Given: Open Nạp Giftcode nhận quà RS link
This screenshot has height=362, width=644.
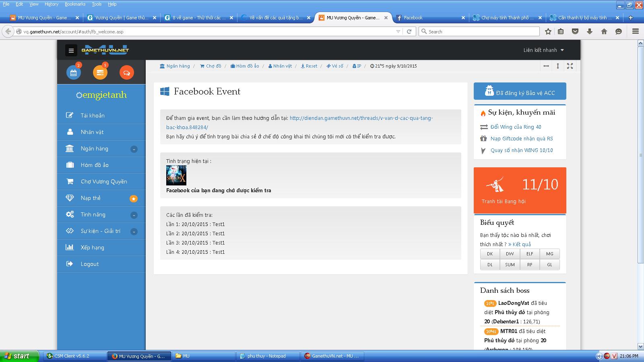Looking at the screenshot, I should (x=522, y=139).
